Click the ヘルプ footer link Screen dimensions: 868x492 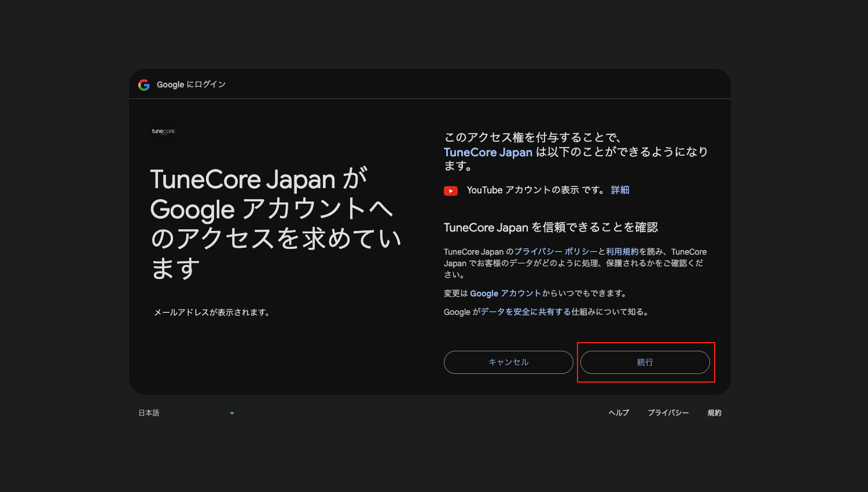(619, 413)
